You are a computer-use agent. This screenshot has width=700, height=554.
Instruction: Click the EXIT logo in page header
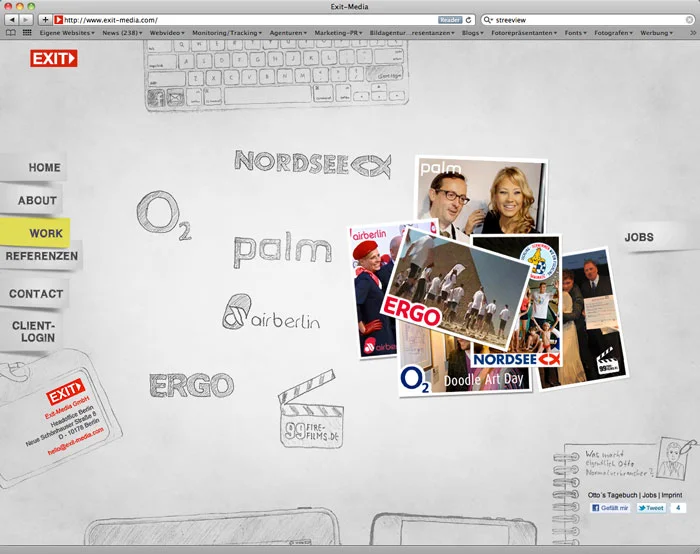pos(53,59)
